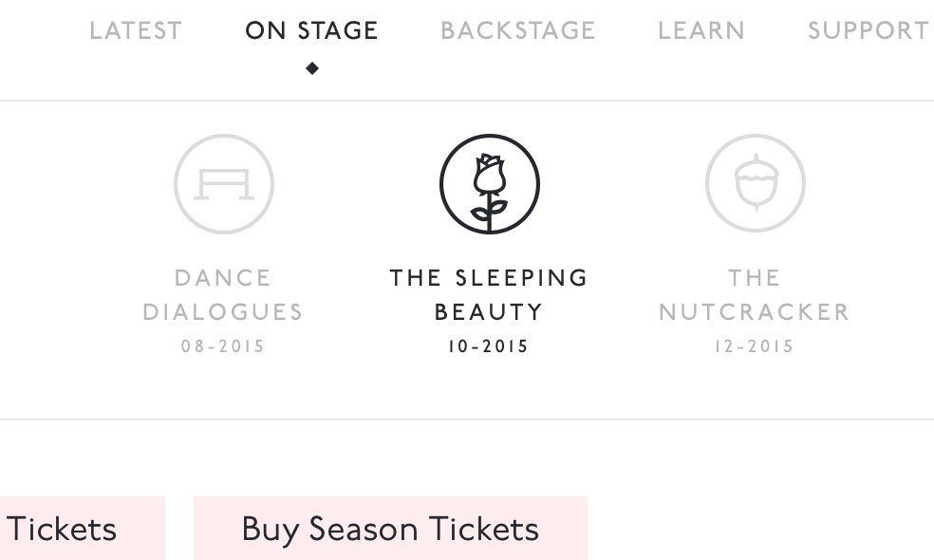Select the word BEAUTY below the rose
The width and height of the screenshot is (934, 560).
(x=489, y=312)
